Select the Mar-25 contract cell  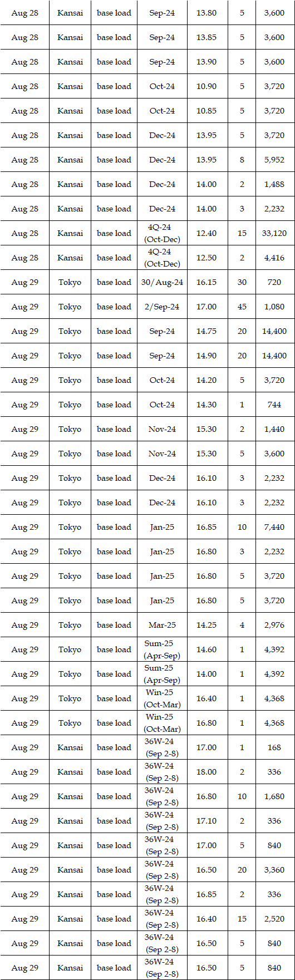click(162, 625)
